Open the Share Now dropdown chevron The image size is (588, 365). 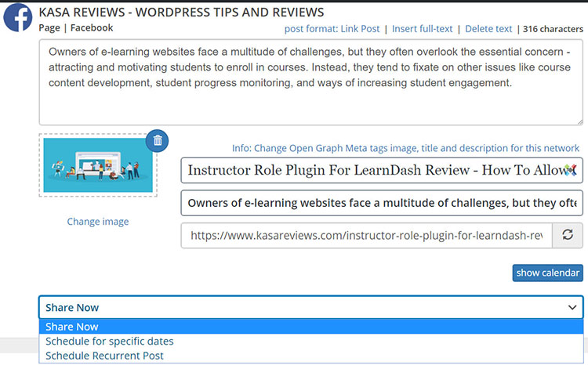click(x=572, y=307)
